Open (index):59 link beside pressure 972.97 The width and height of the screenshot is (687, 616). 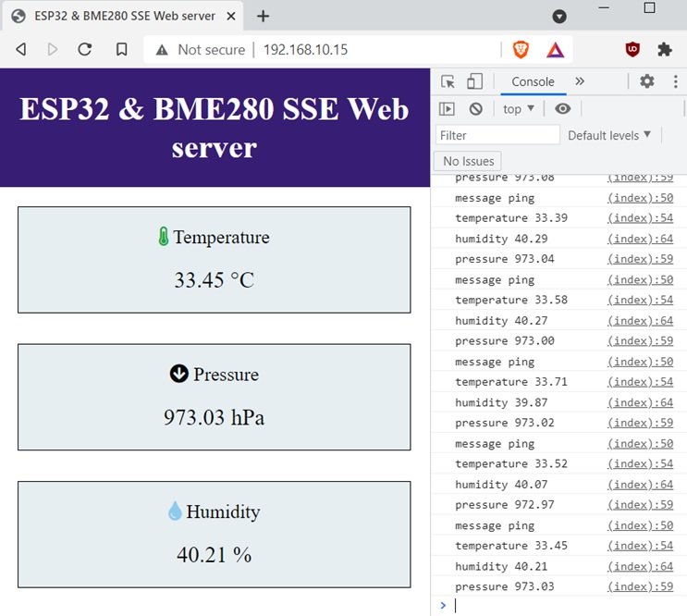[640, 505]
